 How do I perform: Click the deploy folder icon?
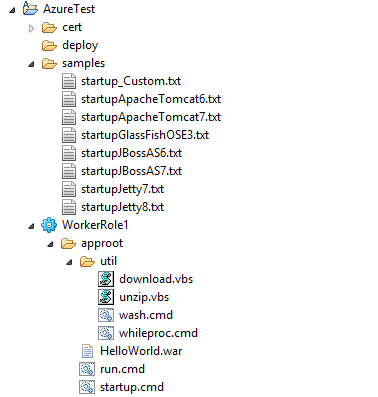pyautogui.click(x=49, y=45)
